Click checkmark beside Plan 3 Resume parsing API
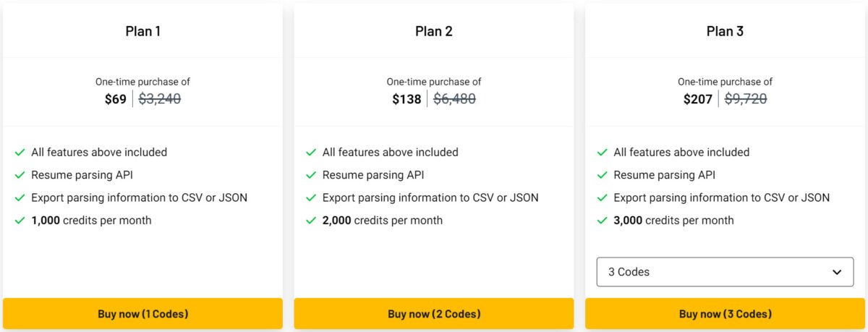This screenshot has height=332, width=868. coord(602,175)
